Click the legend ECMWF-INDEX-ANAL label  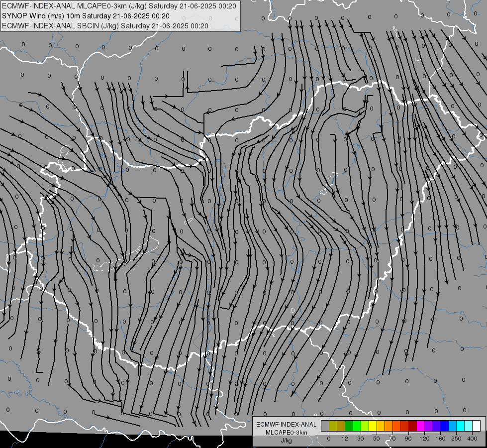point(287,425)
